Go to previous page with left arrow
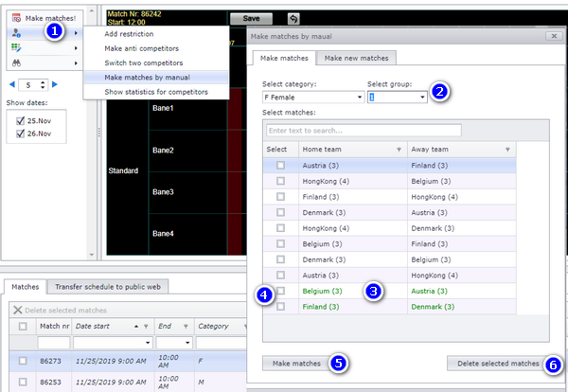This screenshot has height=392, width=568. pos(12,84)
